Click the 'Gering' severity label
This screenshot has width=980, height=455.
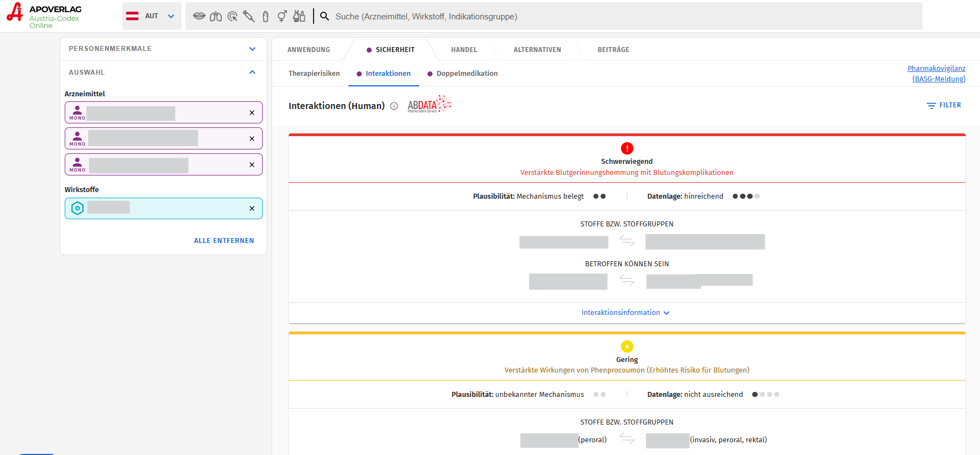[627, 360]
